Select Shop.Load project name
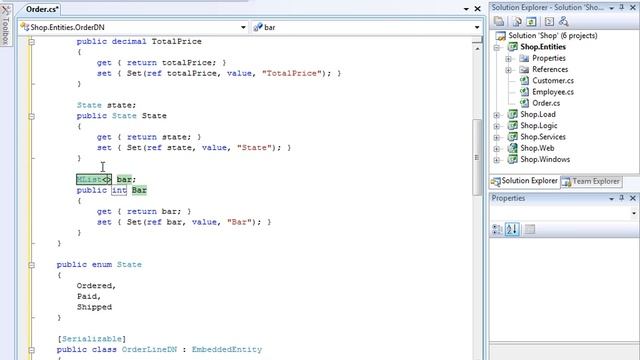Viewport: 640px width, 360px height. [x=538, y=114]
